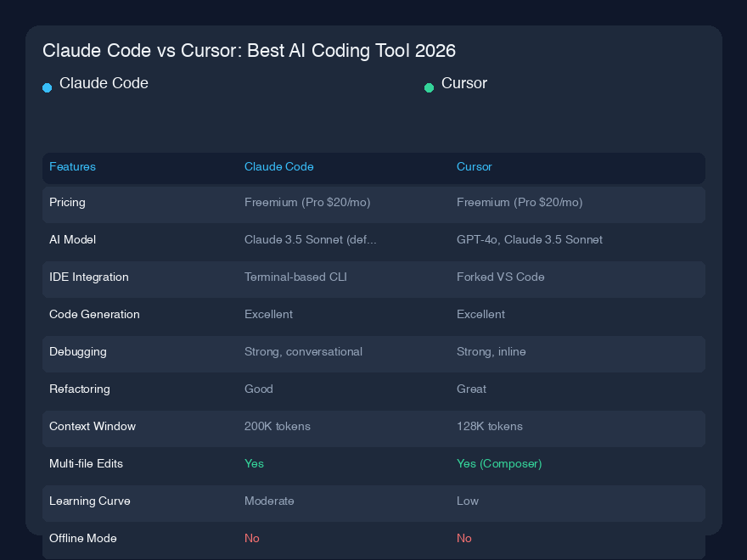Select the 'Learning Curve' row label
The width and height of the screenshot is (747, 560).
[x=90, y=501]
